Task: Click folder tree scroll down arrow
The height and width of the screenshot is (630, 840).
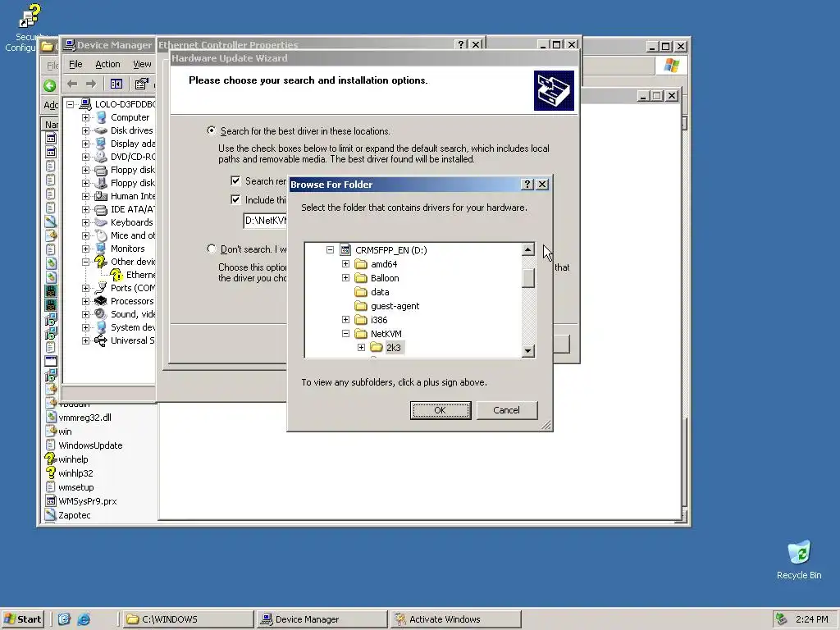Action: [528, 351]
